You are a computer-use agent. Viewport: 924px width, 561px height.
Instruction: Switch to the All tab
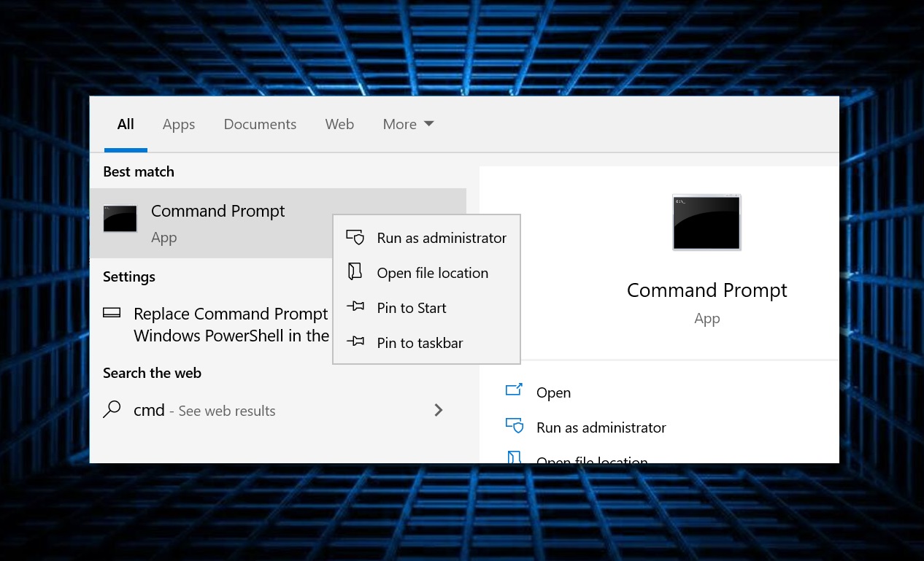pos(126,124)
